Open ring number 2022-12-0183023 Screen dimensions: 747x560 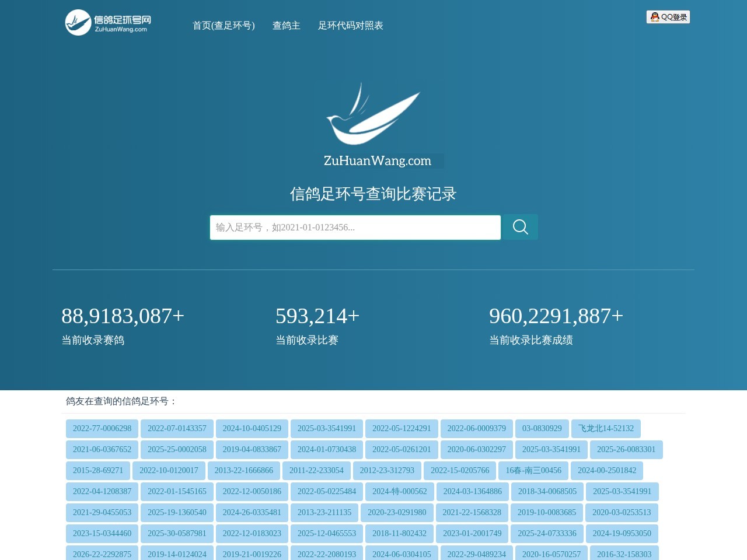pos(252,534)
